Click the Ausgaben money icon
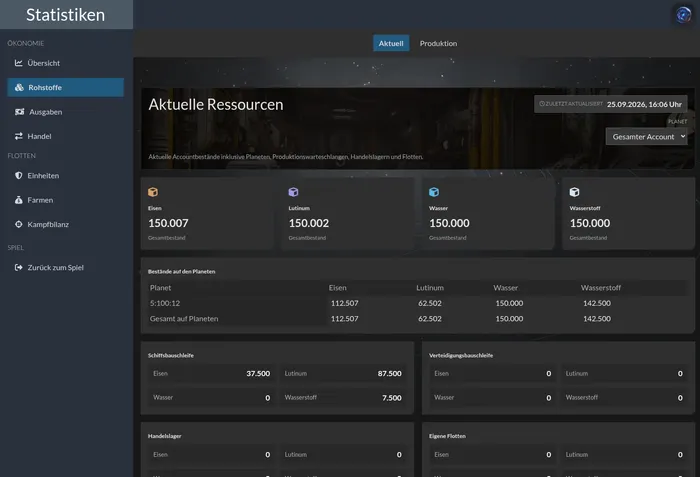The height and width of the screenshot is (477, 700). pos(20,112)
